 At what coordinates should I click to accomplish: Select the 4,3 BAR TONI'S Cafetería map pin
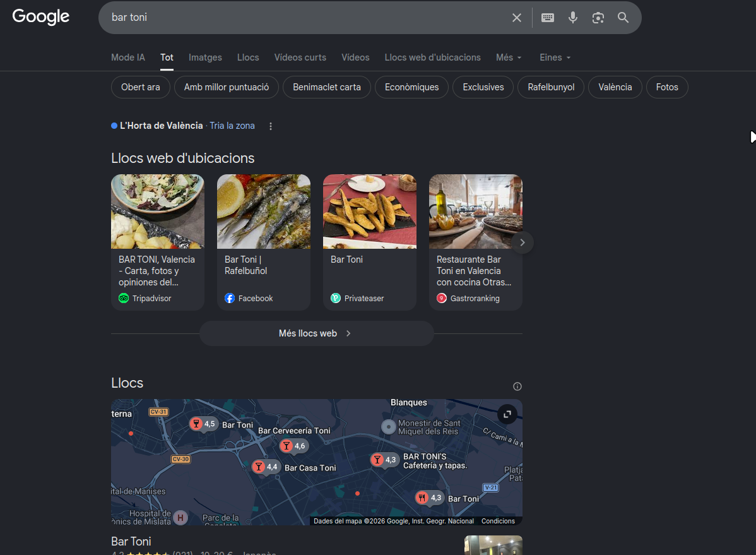coord(384,460)
